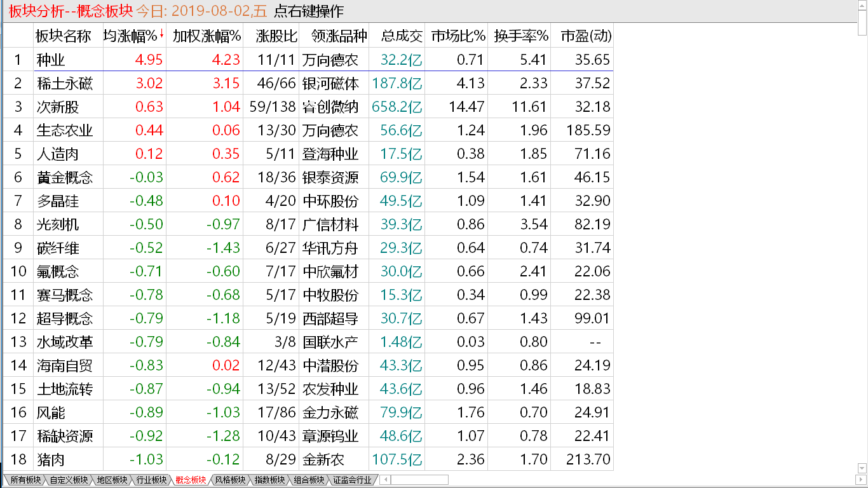Image resolution: width=868 pixels, height=488 pixels.
Task: Click leading stock 章源钨业
Action: (330, 436)
